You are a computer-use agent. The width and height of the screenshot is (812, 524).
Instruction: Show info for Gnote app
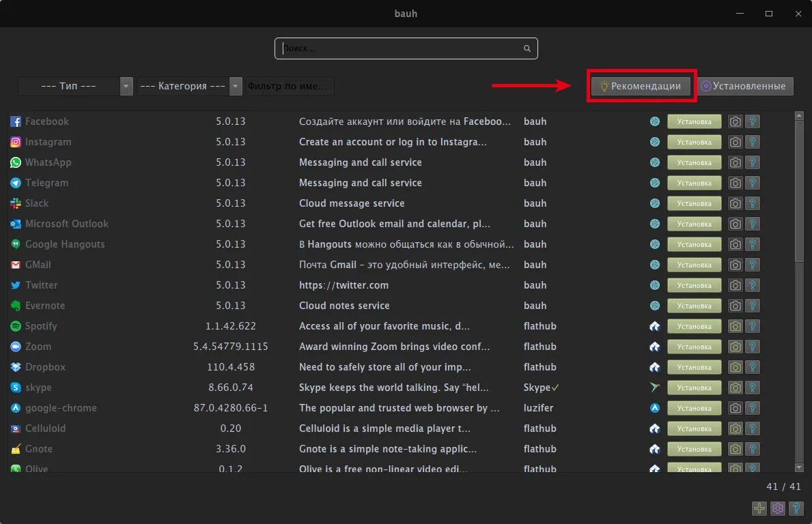click(753, 449)
